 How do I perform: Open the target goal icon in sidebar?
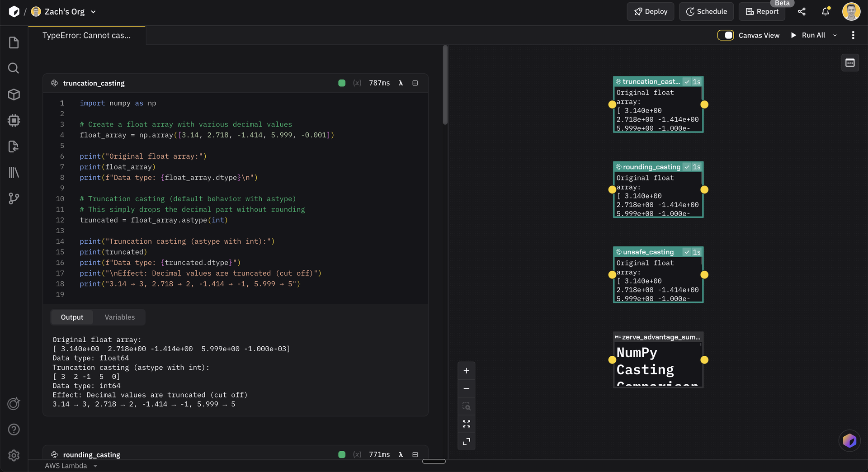(14, 404)
